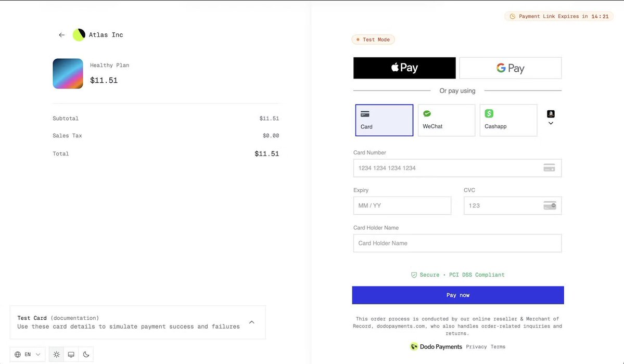Click the 14:21 expiry countdown text
This screenshot has width=624, height=364.
[600, 16]
